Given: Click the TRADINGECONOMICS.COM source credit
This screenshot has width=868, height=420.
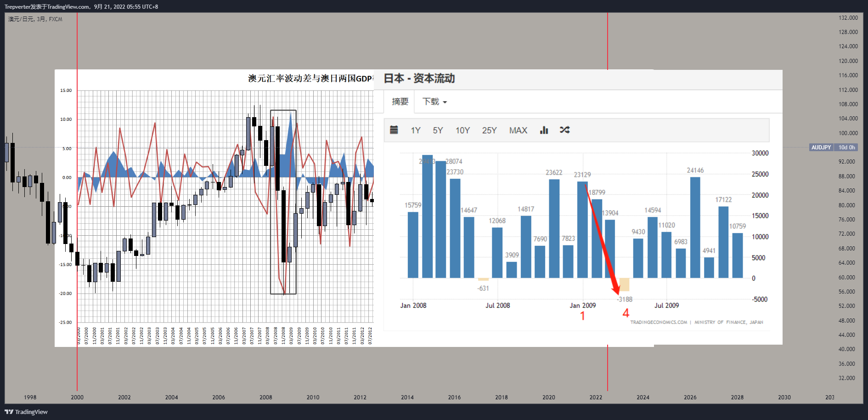Looking at the screenshot, I should 659,322.
